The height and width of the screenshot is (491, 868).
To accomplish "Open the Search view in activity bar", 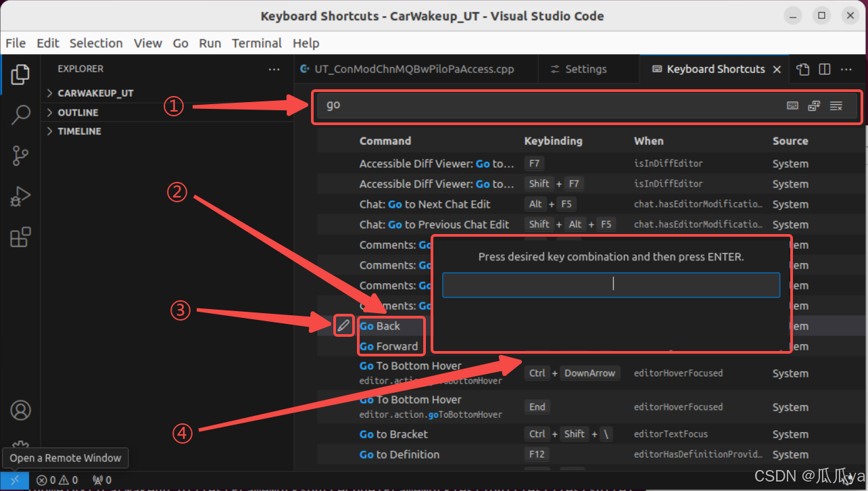I will coord(20,115).
